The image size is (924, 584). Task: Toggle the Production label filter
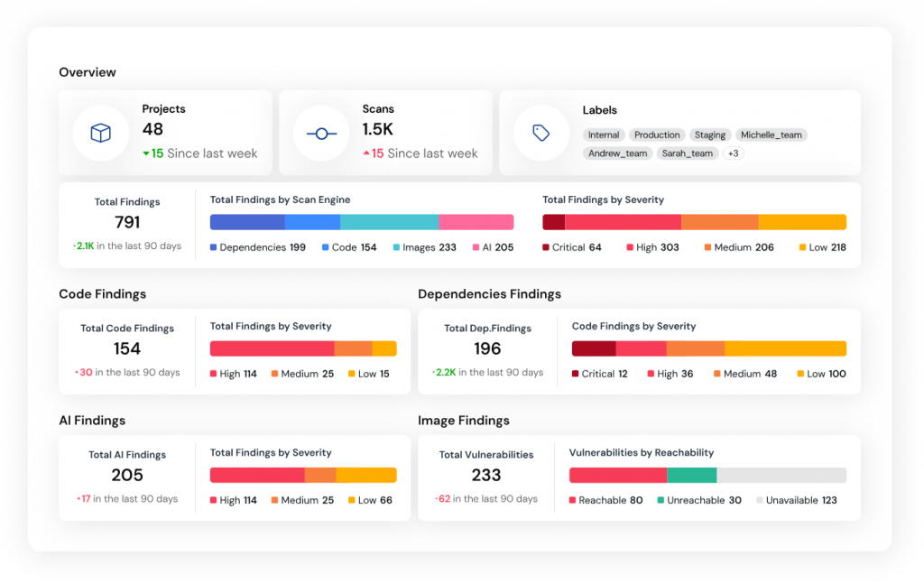[x=657, y=134]
